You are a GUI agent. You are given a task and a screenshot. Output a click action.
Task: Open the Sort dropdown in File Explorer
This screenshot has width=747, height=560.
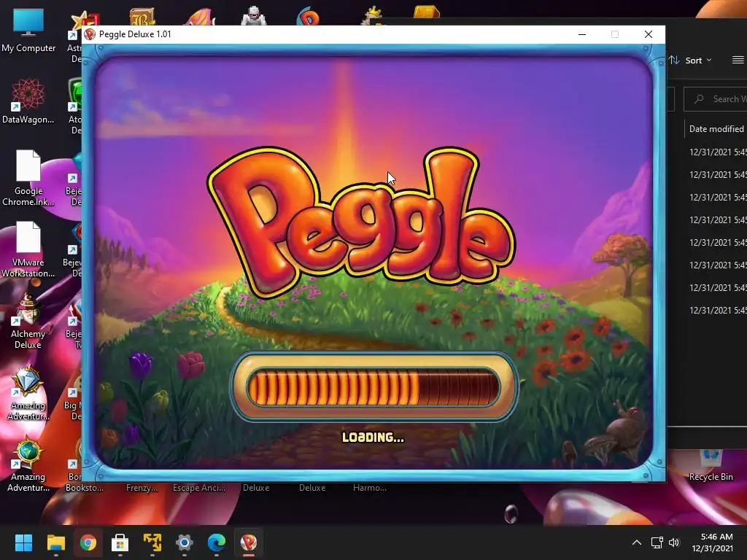[x=691, y=60]
